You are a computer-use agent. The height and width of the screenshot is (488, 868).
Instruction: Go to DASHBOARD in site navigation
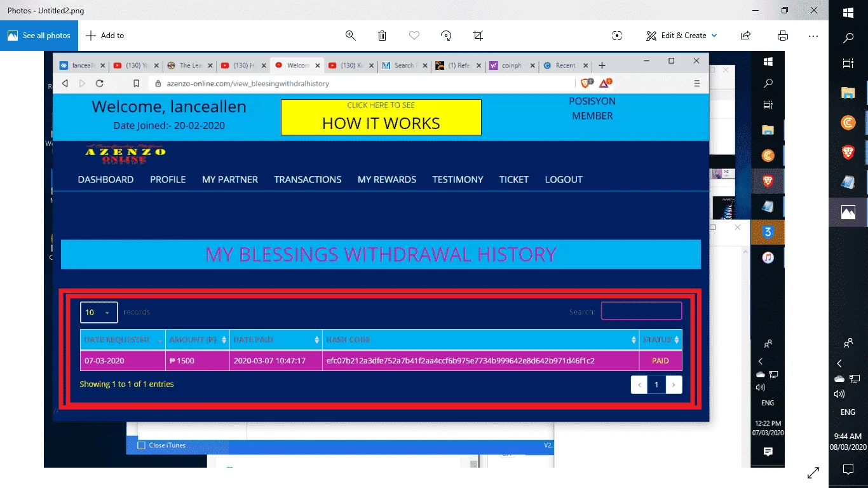tap(105, 180)
